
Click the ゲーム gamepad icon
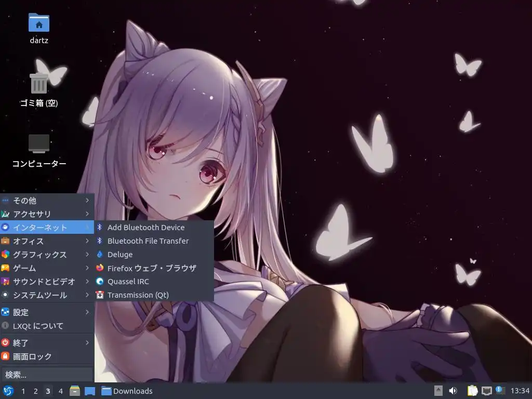(x=5, y=268)
